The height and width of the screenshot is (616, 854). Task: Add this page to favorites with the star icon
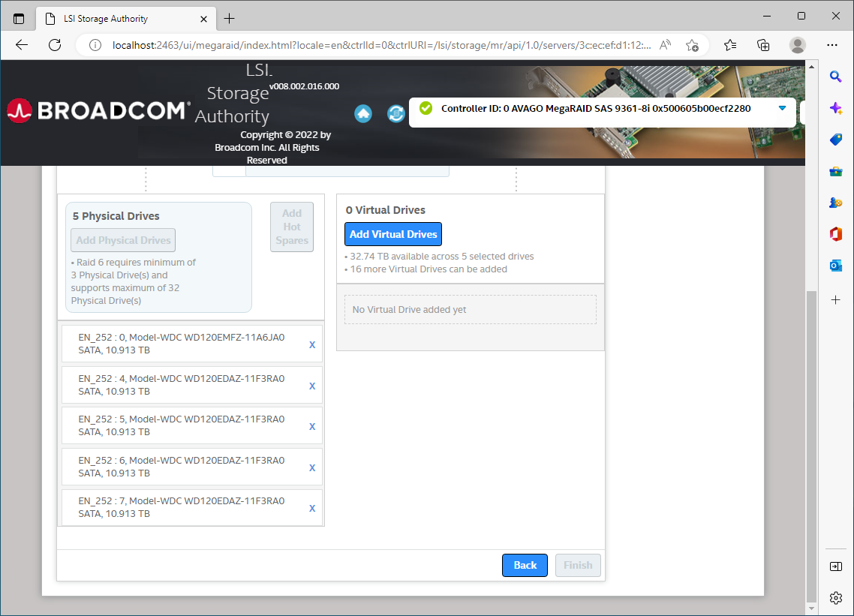tap(692, 45)
